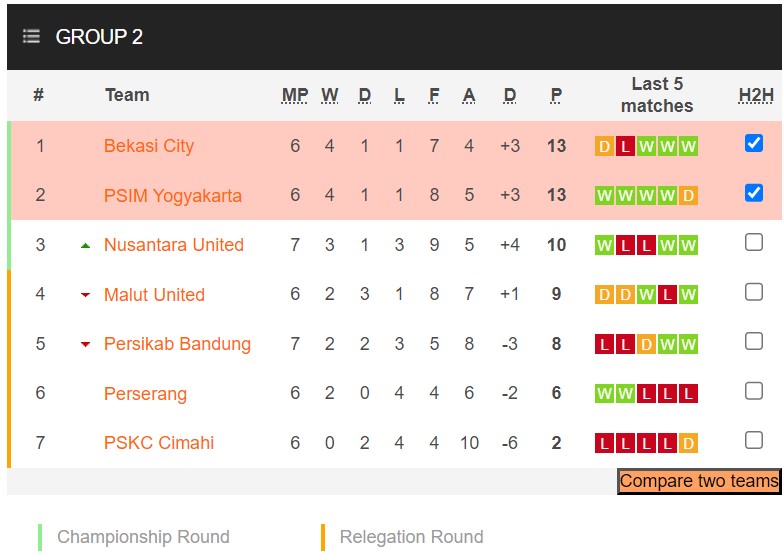Screen dimensions: 784x556
Task: Click the green Championship Round legend bar
Action: 40,537
